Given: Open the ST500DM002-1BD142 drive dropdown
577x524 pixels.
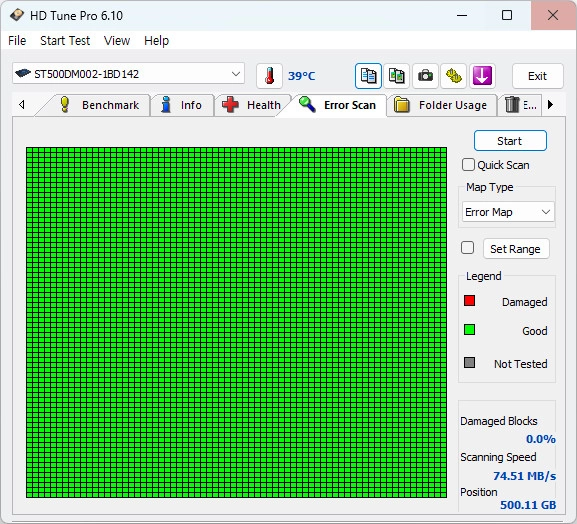Looking at the screenshot, I should (128, 74).
